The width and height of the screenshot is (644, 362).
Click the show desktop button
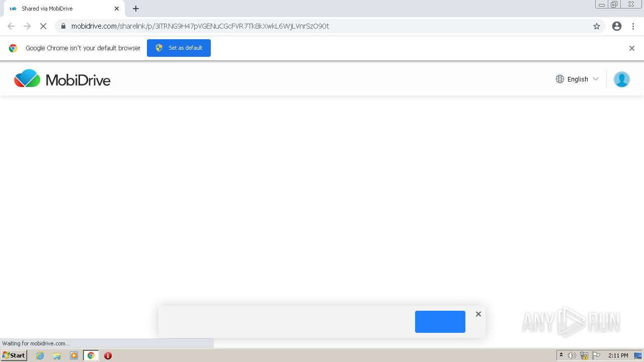click(x=638, y=355)
